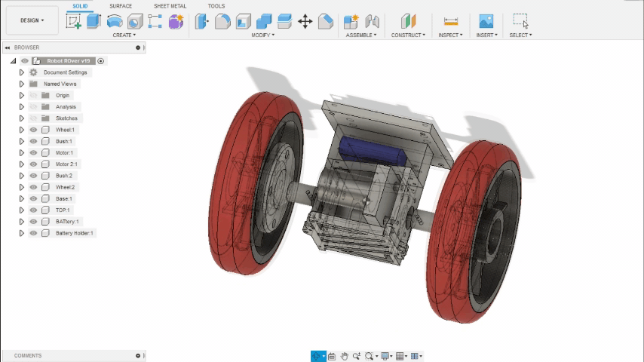Select the Battery Holder:1 tree item
644x362 pixels.
75,233
